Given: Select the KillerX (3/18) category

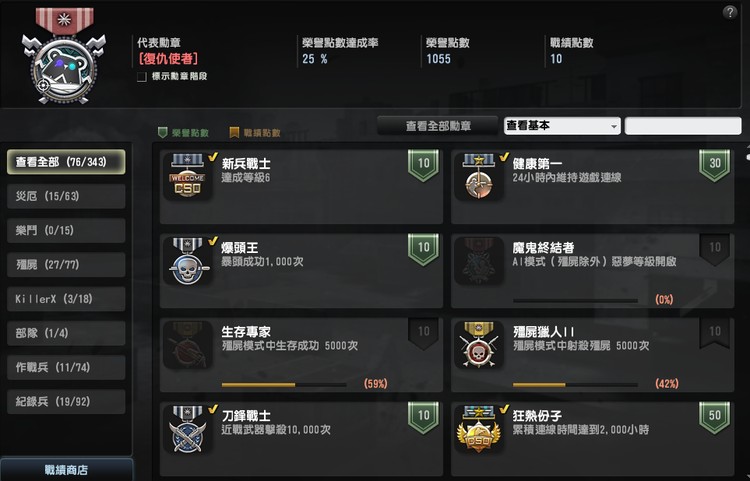Looking at the screenshot, I should pyautogui.click(x=66, y=299).
